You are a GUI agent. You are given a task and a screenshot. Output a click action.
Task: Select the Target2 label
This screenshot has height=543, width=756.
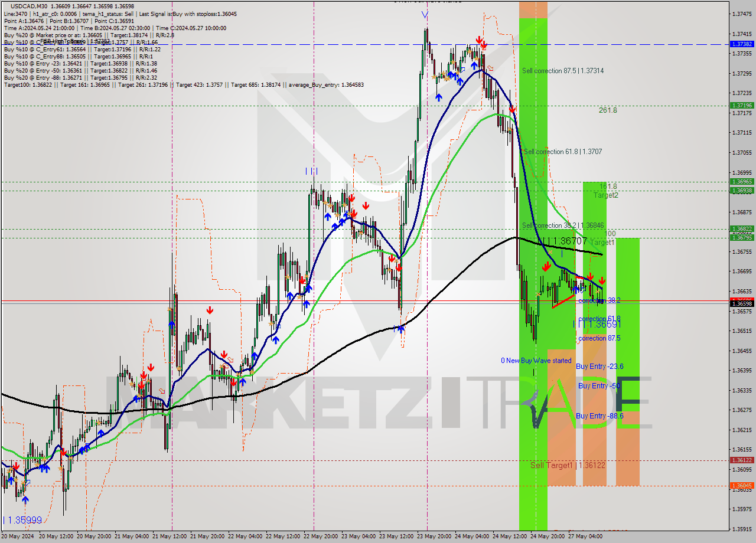(606, 195)
